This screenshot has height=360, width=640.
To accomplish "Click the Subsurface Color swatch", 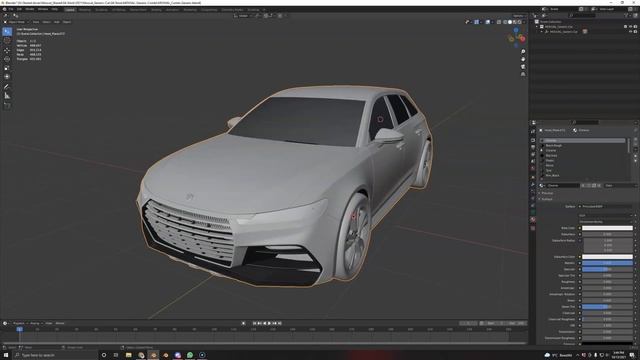I will (x=607, y=257).
